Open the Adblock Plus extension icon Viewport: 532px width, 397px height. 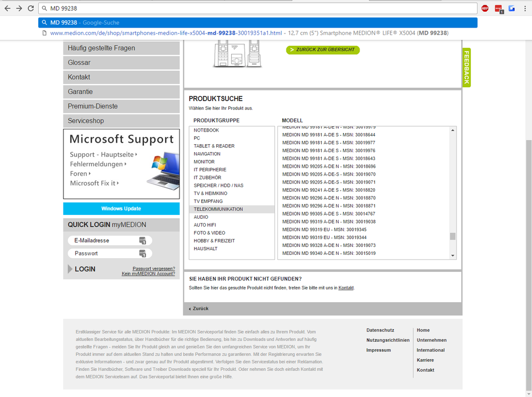coord(485,9)
